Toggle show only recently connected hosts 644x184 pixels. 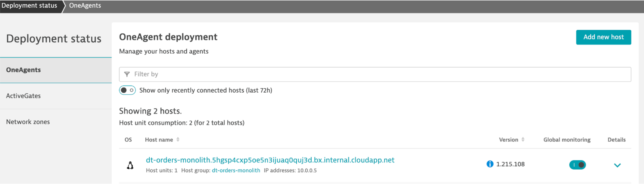pos(127,90)
